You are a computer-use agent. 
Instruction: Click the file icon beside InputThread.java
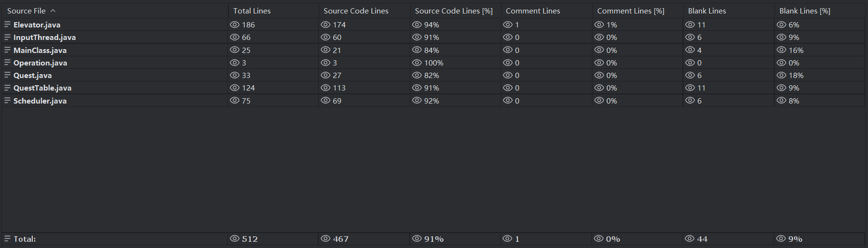pos(7,37)
